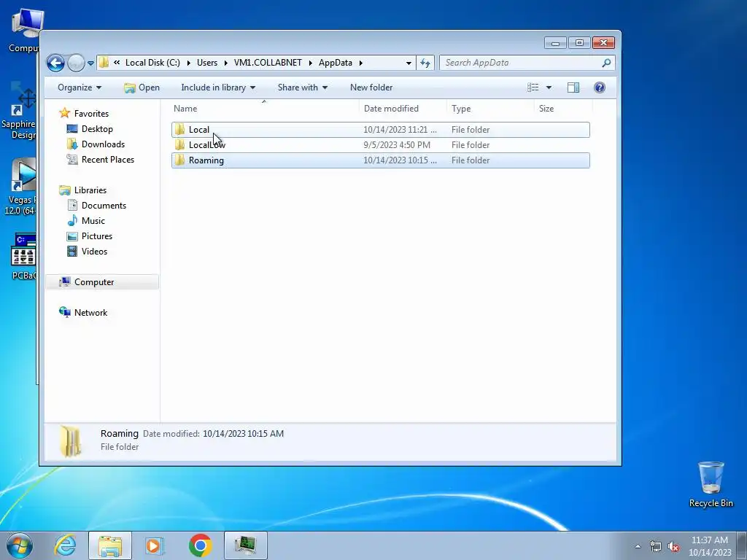Click the date 9/5/2023 4:50 PM
The image size is (747, 560).
[x=397, y=145]
